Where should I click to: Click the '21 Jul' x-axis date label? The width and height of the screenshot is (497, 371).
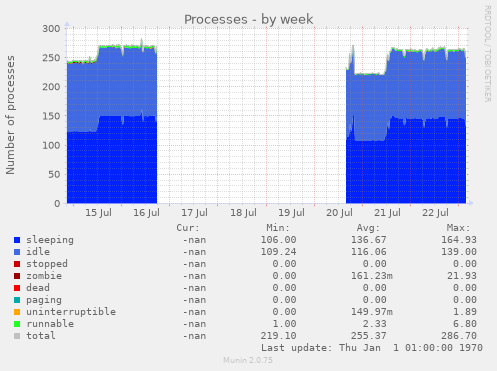pyautogui.click(x=387, y=213)
